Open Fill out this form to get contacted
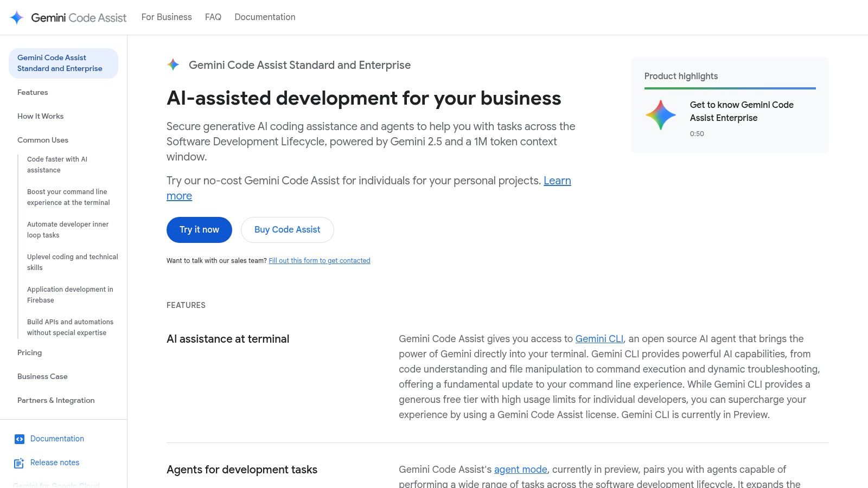The width and height of the screenshot is (868, 488). 320,261
